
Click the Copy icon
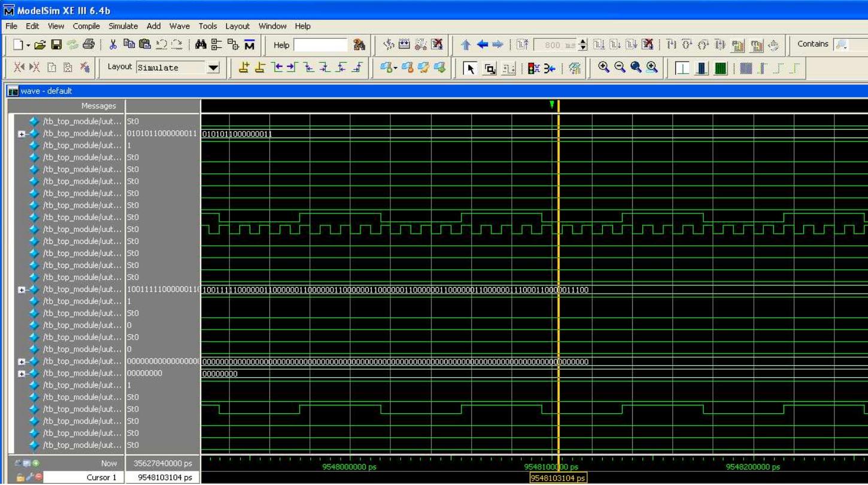(129, 45)
